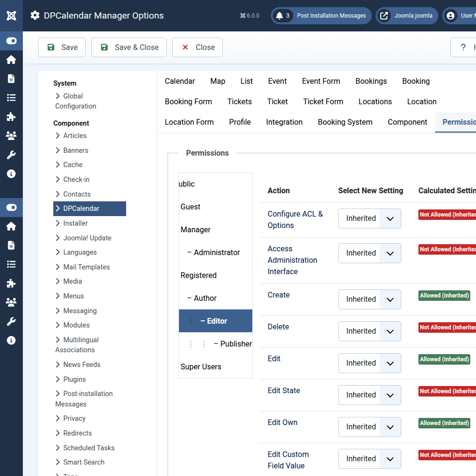Open Content via the document sidebar icon
This screenshot has height=476, width=476.
tap(11, 79)
